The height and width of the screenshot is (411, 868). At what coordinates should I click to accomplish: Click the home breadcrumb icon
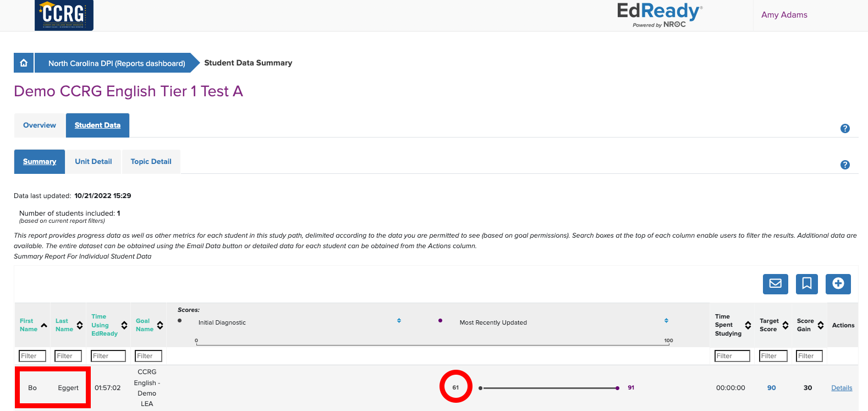coord(23,63)
